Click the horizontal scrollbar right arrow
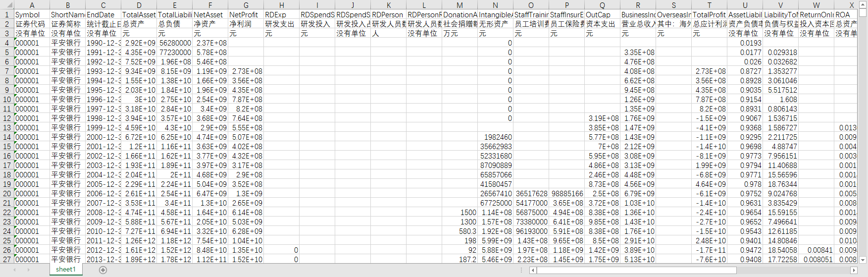 click(854, 270)
